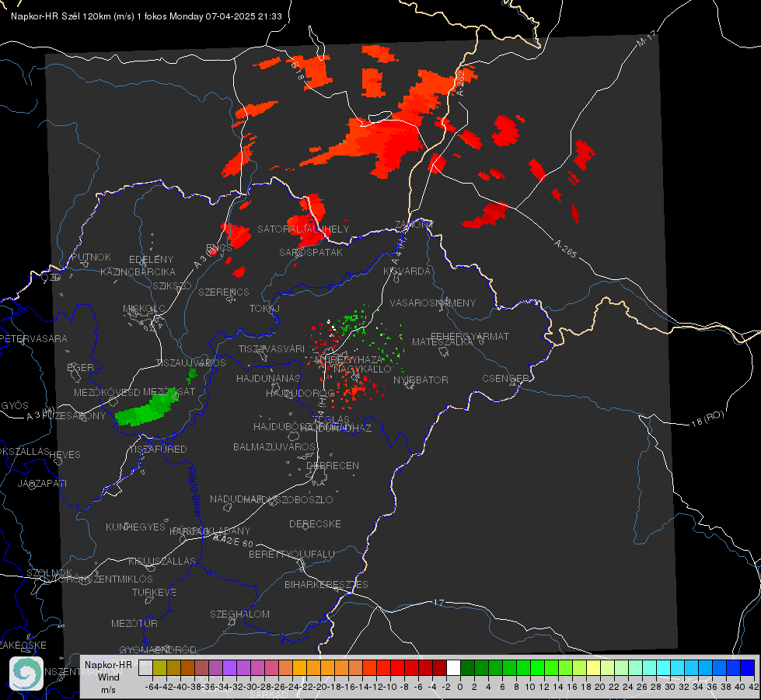The height and width of the screenshot is (700, 761).
Task: Click the EDELÉNY town label
Action: [x=151, y=260]
